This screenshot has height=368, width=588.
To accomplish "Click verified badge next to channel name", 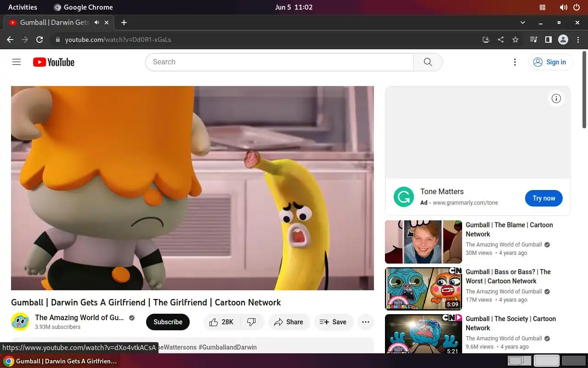I will click(132, 318).
